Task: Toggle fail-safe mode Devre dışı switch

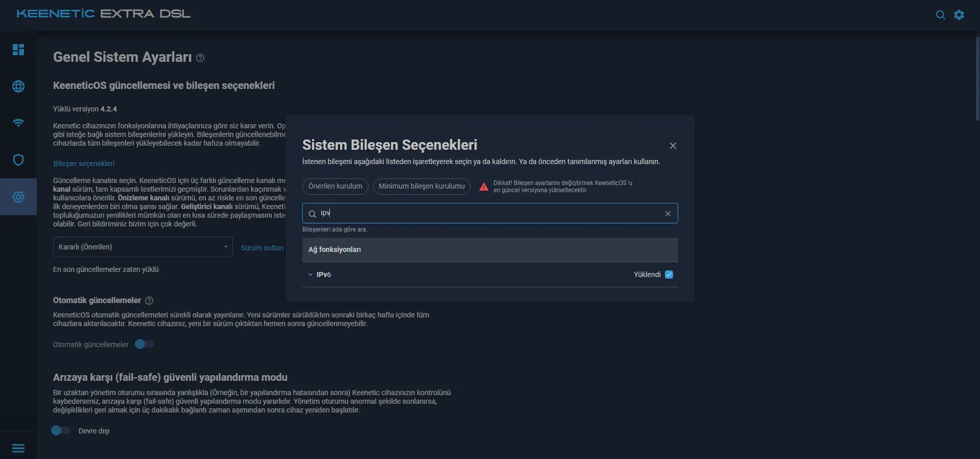Action: click(x=61, y=430)
